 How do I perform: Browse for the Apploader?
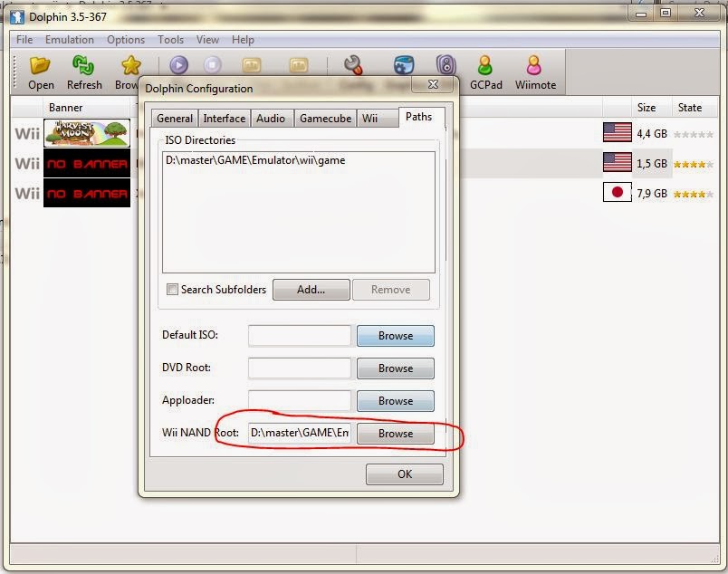tap(396, 401)
